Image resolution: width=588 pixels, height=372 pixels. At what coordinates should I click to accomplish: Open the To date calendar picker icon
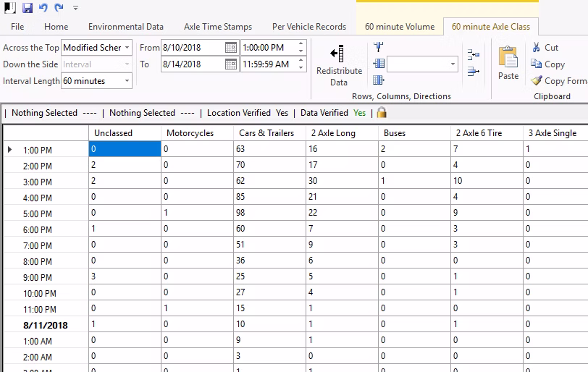231,64
